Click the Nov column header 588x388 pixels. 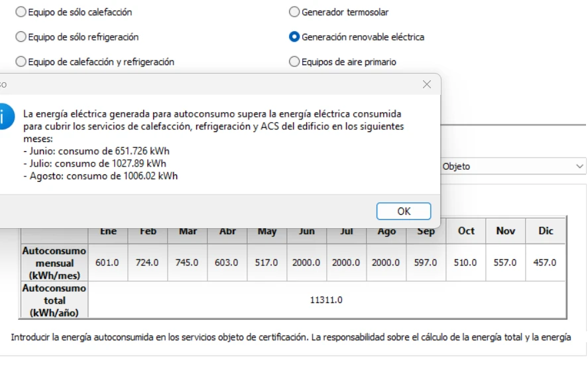(x=506, y=231)
